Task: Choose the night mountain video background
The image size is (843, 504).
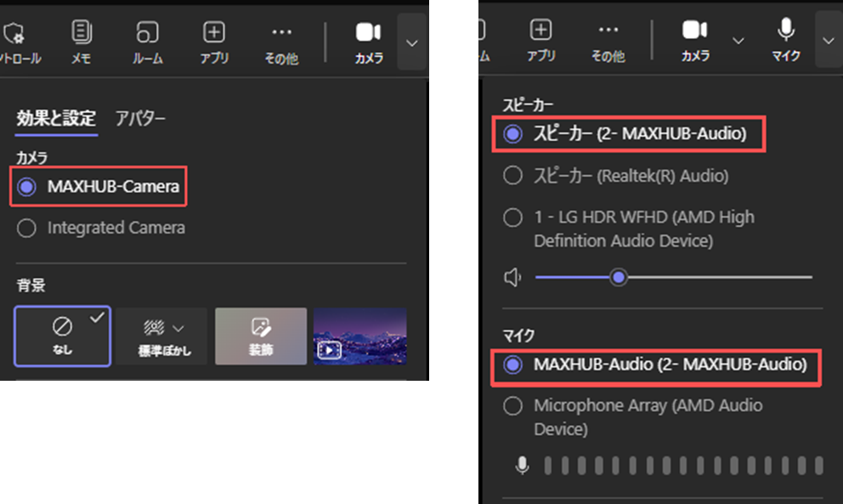Action: (x=359, y=337)
